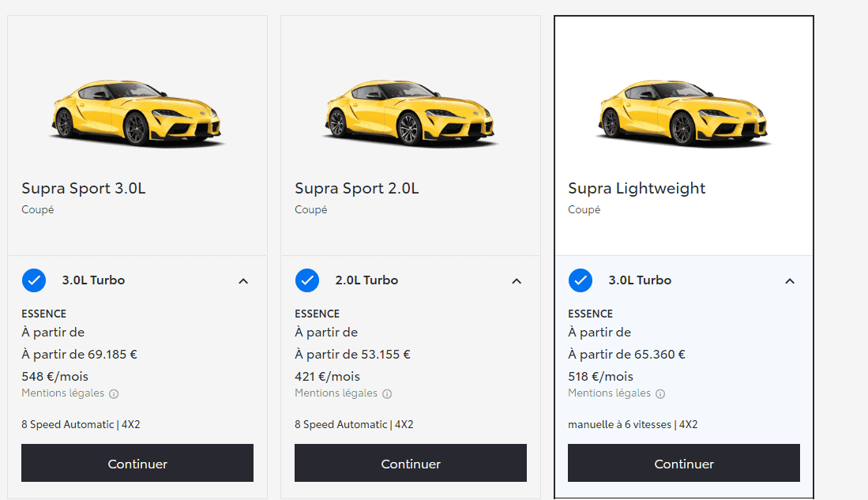868x500 pixels.
Task: Click the price À partir de 65.360 €
Action: click(x=626, y=355)
